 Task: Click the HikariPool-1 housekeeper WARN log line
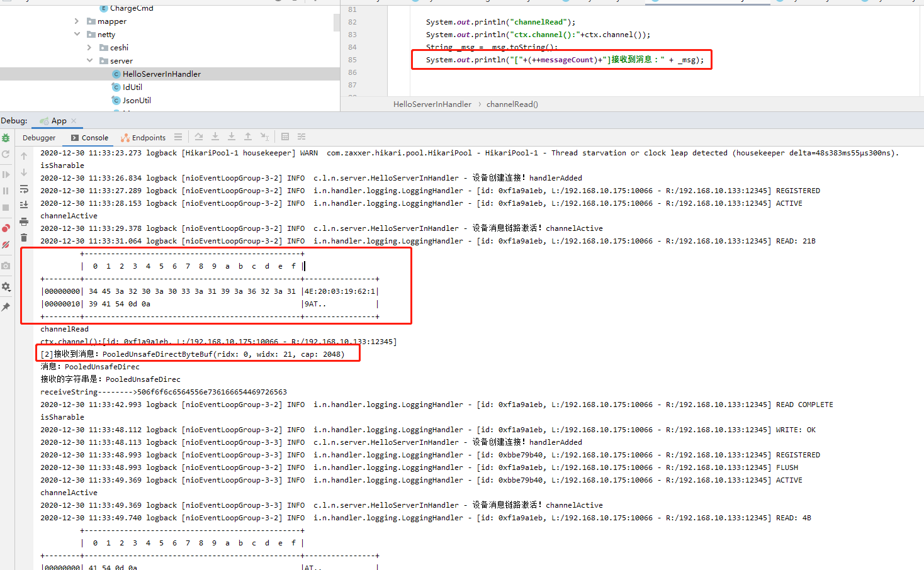click(x=470, y=153)
